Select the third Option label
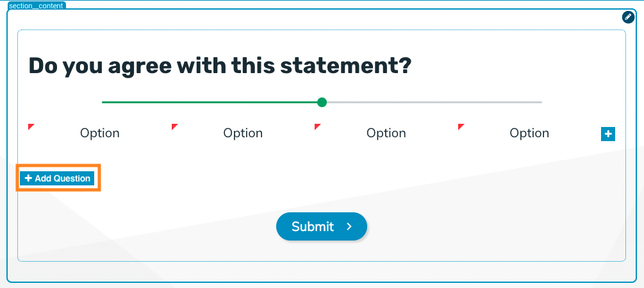Image resolution: width=644 pixels, height=288 pixels. pos(386,133)
